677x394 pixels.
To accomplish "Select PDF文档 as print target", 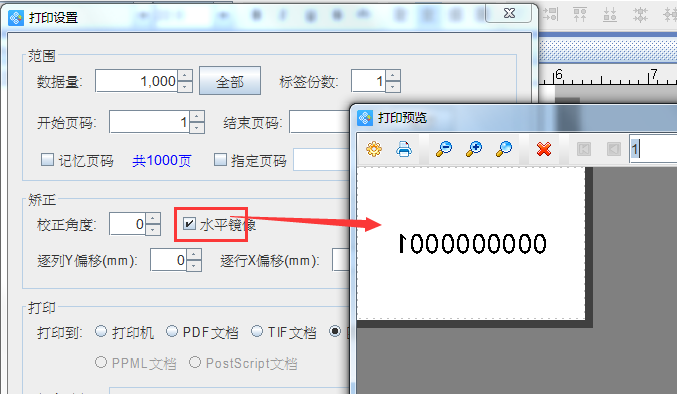I will click(172, 331).
